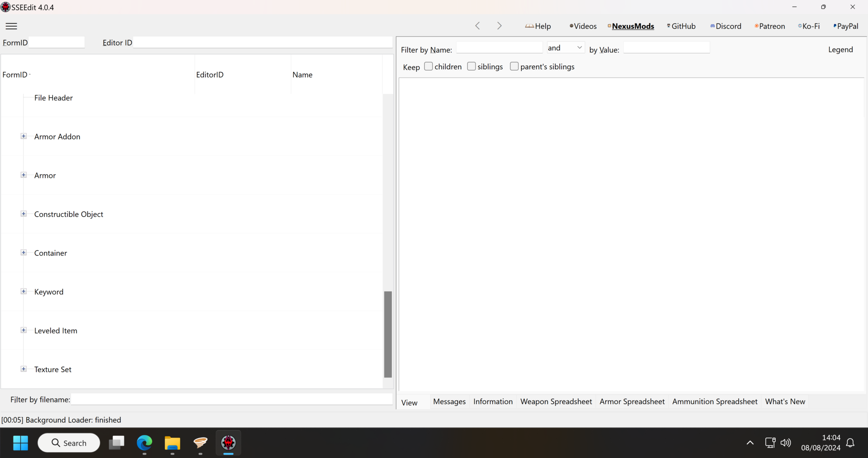Expand the Leveled Item group

24,330
